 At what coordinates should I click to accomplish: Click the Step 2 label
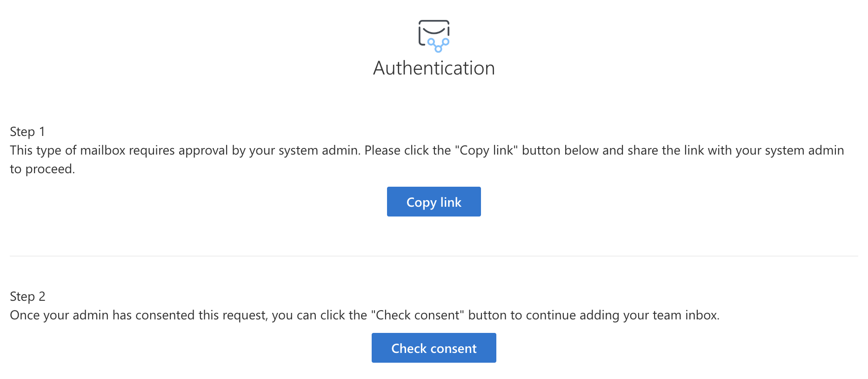27,297
